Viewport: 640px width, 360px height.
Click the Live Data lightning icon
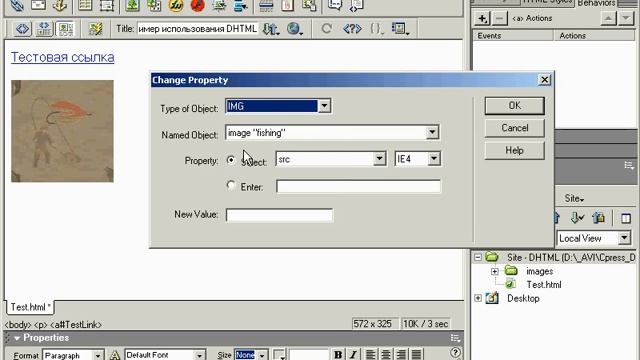click(96, 29)
